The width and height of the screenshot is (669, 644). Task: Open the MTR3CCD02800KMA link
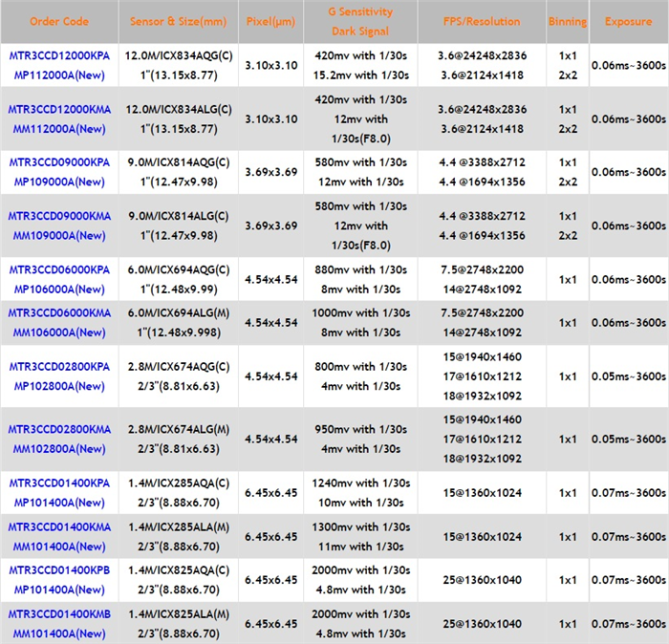[59, 429]
